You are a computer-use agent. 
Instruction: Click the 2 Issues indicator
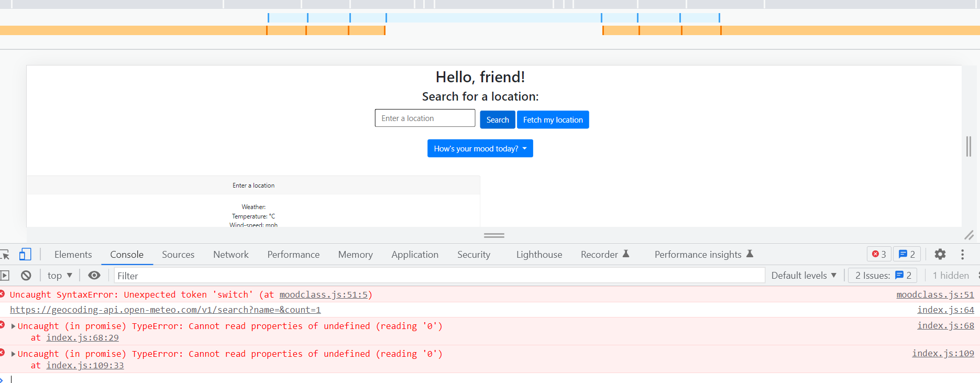[x=883, y=276]
